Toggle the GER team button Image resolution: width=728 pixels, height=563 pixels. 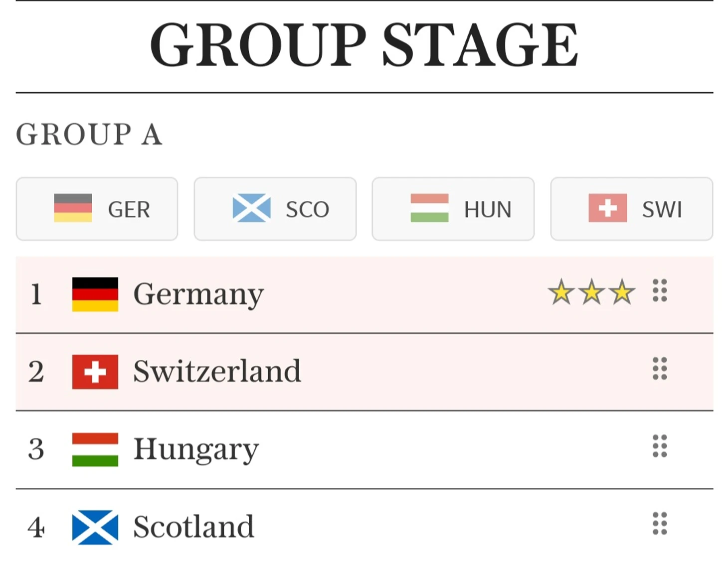tap(97, 209)
